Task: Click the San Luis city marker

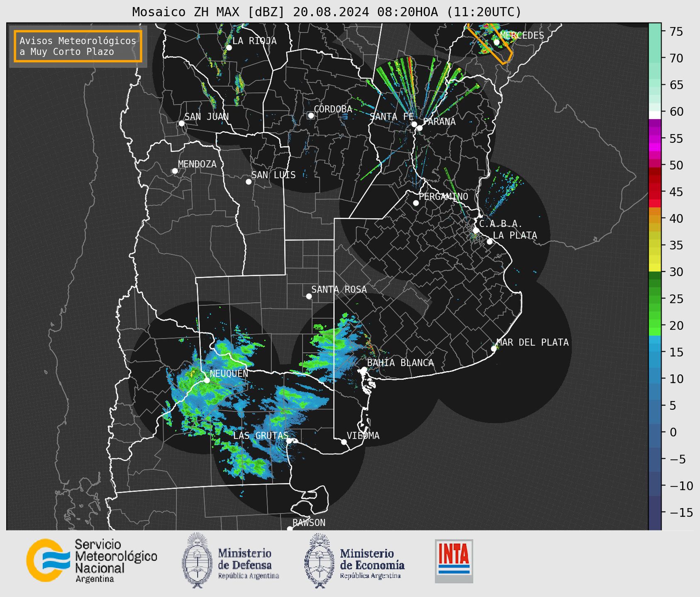Action: point(249,182)
